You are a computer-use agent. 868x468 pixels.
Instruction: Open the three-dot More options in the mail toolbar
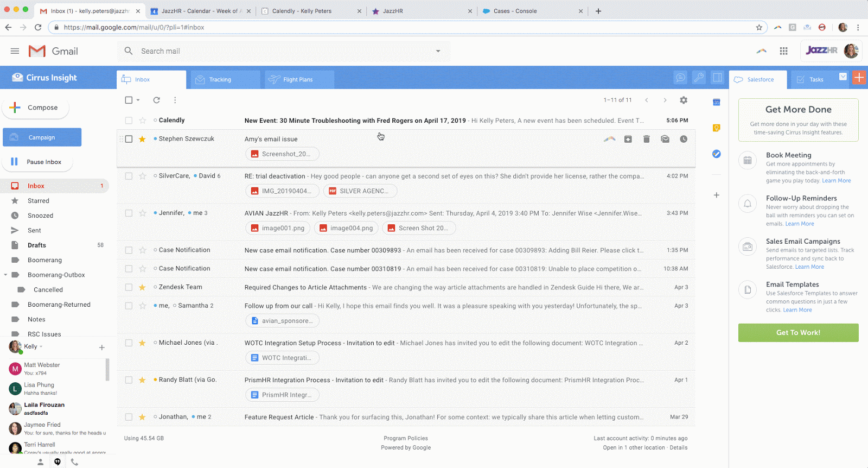tap(175, 100)
